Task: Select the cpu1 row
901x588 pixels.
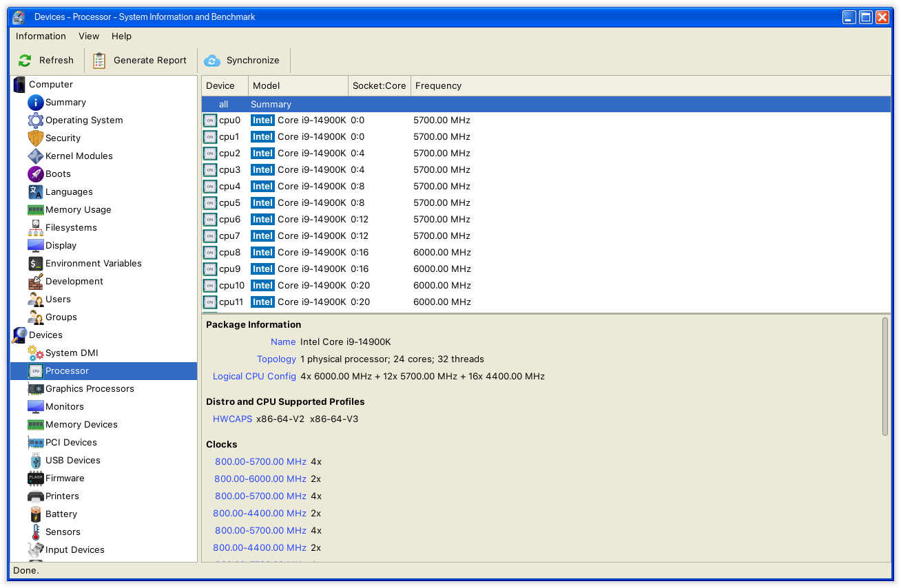Action: [546, 137]
